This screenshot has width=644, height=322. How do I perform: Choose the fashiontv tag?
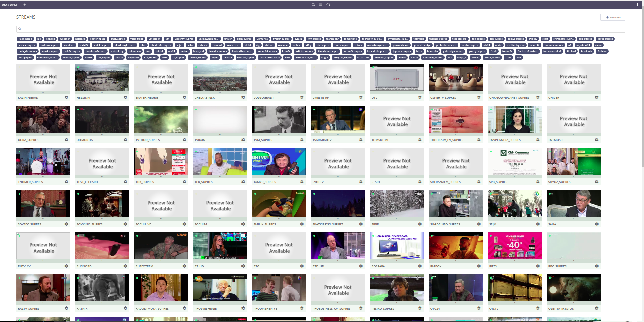586,51
